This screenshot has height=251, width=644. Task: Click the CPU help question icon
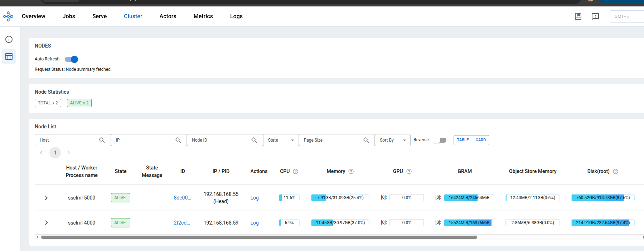click(295, 172)
